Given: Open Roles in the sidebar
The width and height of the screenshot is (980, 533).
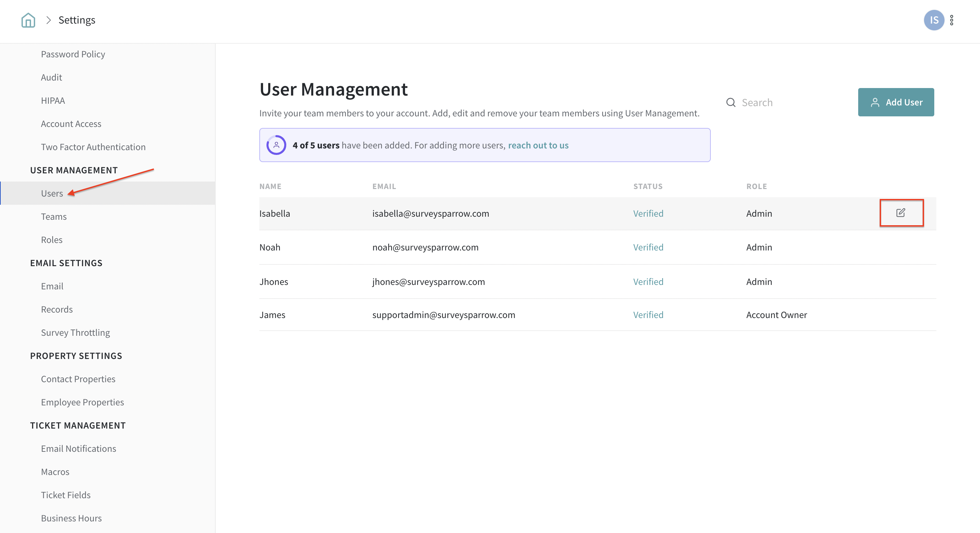Looking at the screenshot, I should [52, 240].
